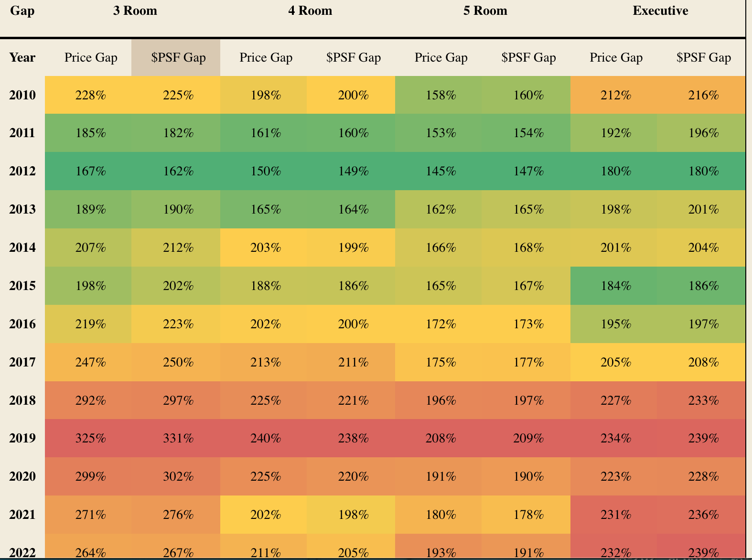Screen dimensions: 752x560
Task: Select the 2019 row label
Action: [x=22, y=438]
